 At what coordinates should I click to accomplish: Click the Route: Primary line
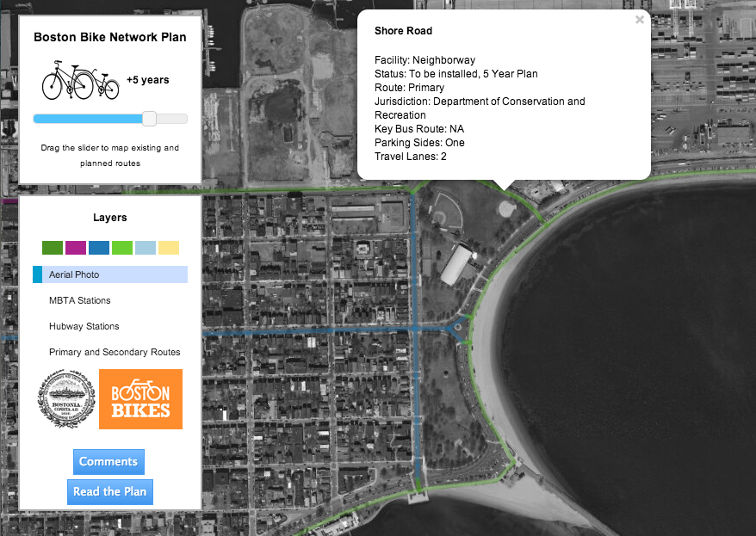409,88
